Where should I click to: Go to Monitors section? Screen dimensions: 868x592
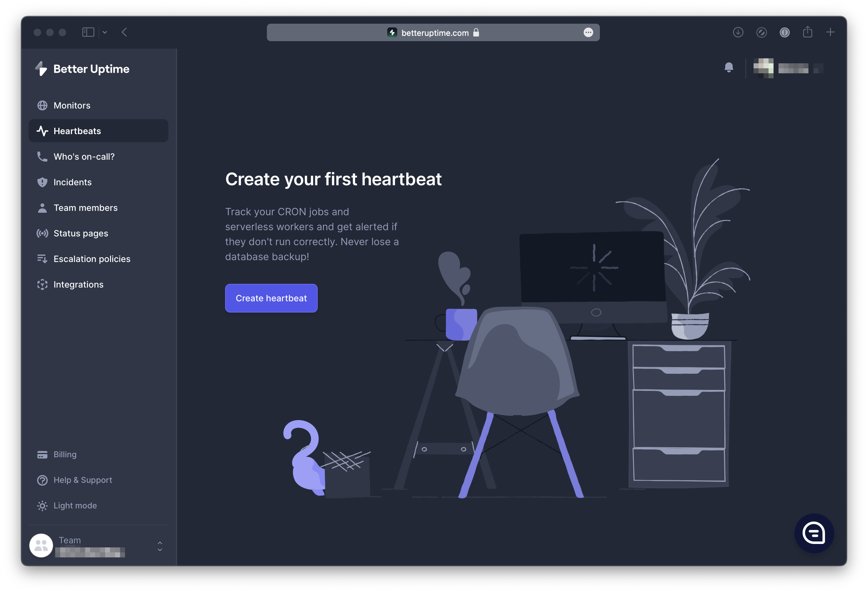[x=72, y=105]
